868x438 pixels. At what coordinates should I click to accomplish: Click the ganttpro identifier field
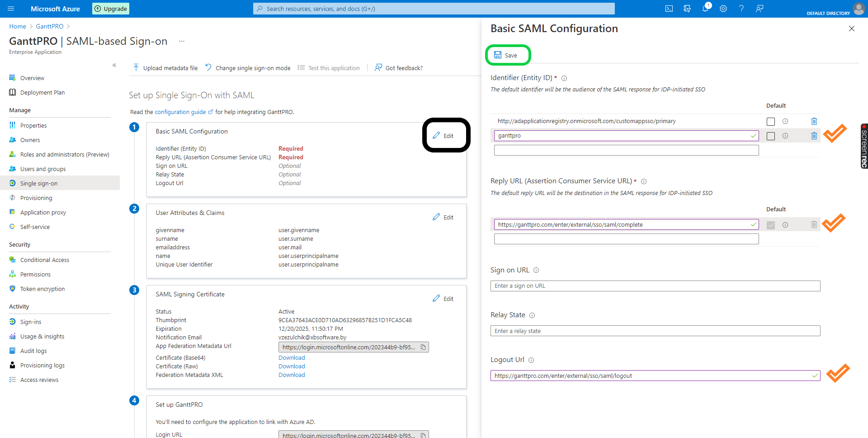pyautogui.click(x=626, y=136)
